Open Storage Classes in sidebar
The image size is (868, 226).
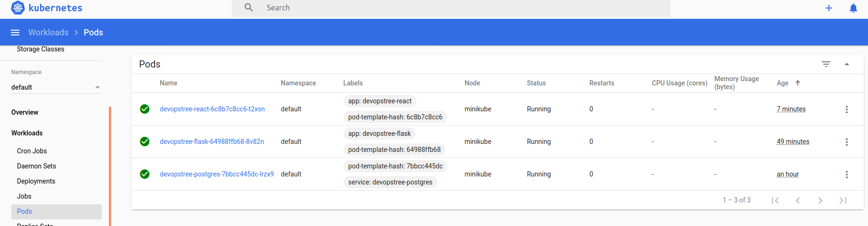[x=41, y=49]
